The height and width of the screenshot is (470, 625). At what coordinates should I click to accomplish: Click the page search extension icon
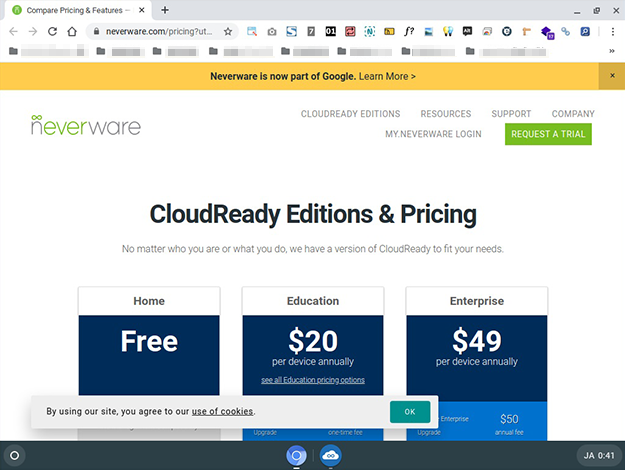click(x=252, y=31)
